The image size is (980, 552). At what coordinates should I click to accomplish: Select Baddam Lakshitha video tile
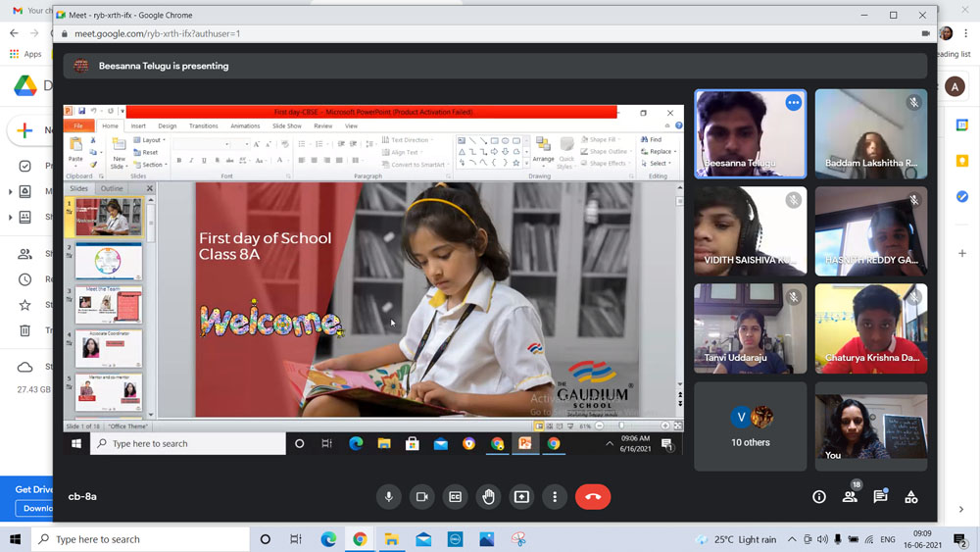click(x=871, y=133)
